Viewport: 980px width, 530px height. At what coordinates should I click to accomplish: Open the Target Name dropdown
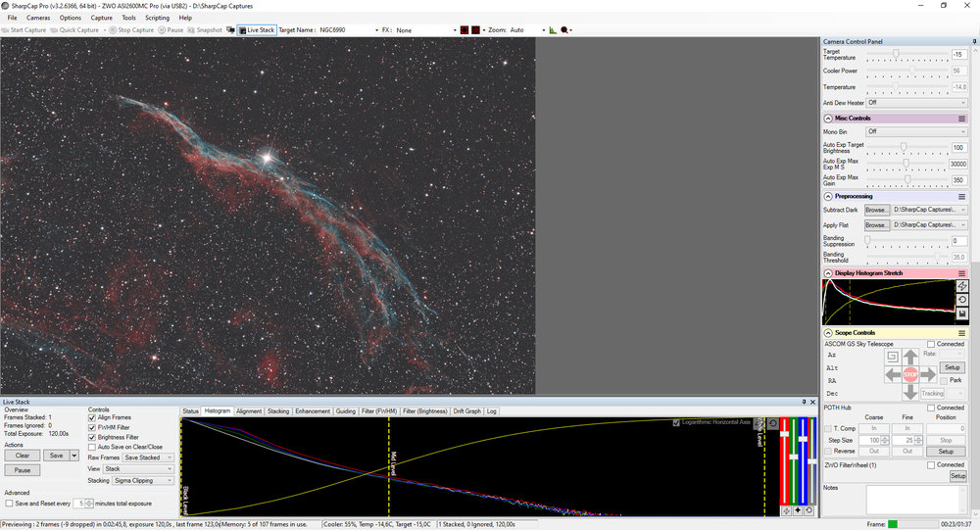point(376,30)
